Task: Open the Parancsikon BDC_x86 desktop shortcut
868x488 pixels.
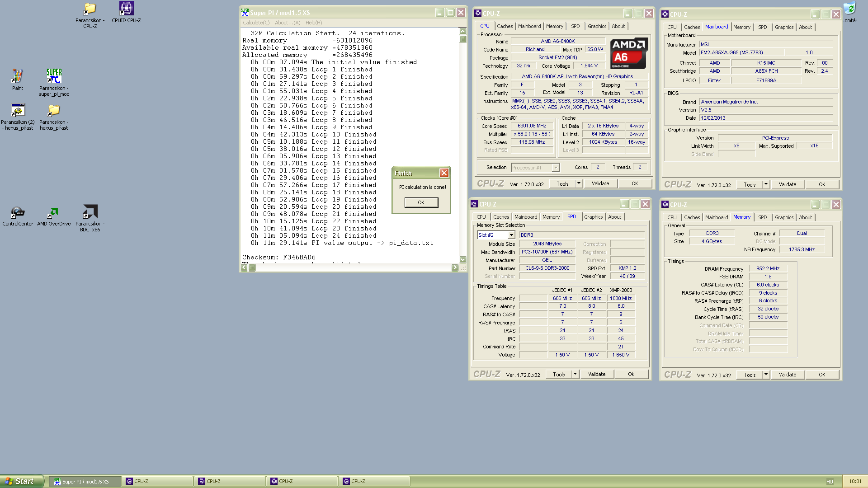Action: 90,218
